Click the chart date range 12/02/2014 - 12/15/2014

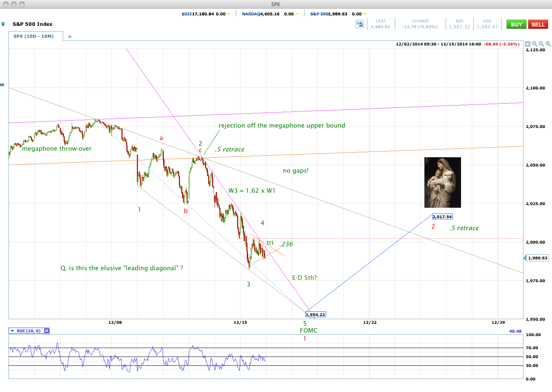point(438,44)
